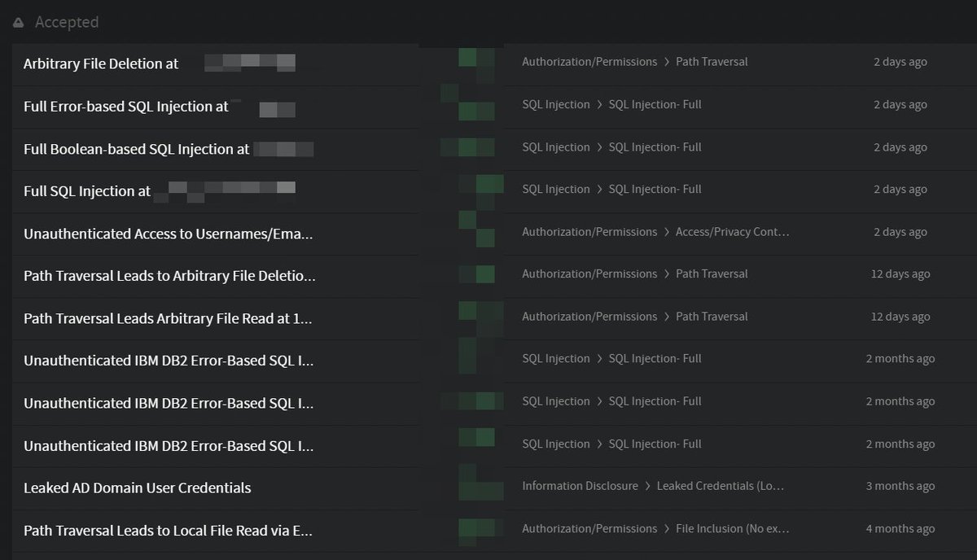Click '3 months ago' in Leaked AD Credentials row
977x560 pixels.
[900, 486]
